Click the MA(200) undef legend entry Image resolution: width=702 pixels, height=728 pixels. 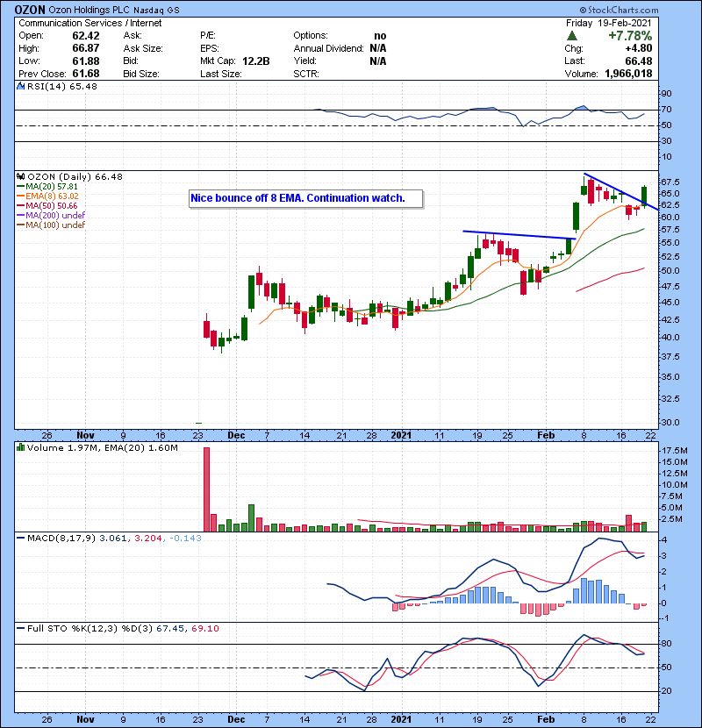[51, 216]
